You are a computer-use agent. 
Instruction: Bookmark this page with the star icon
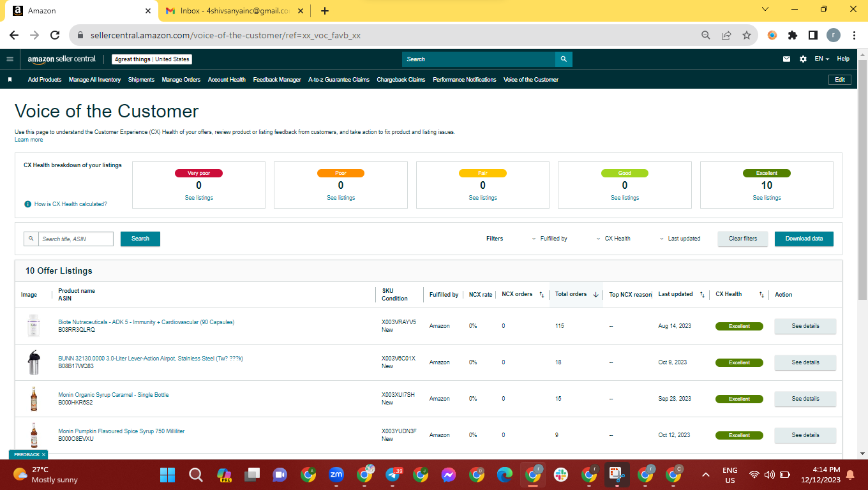click(x=747, y=35)
